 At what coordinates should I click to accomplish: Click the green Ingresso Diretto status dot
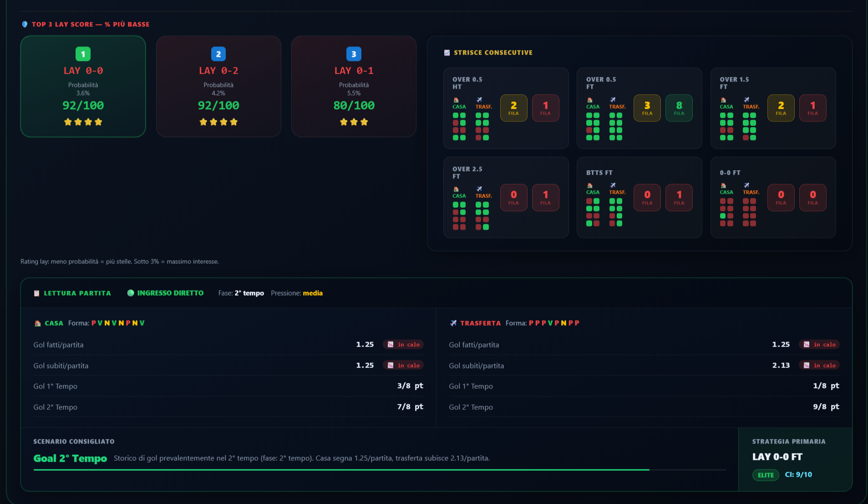131,293
